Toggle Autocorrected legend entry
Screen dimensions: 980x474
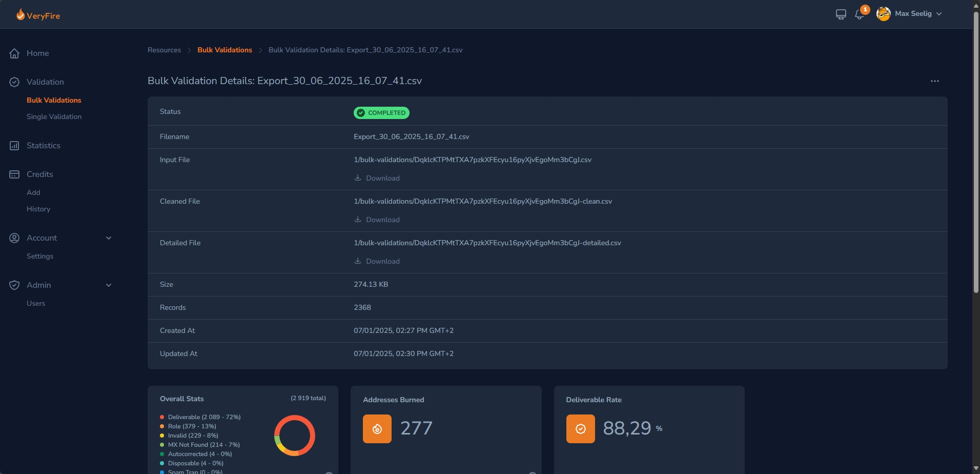[x=196, y=454]
